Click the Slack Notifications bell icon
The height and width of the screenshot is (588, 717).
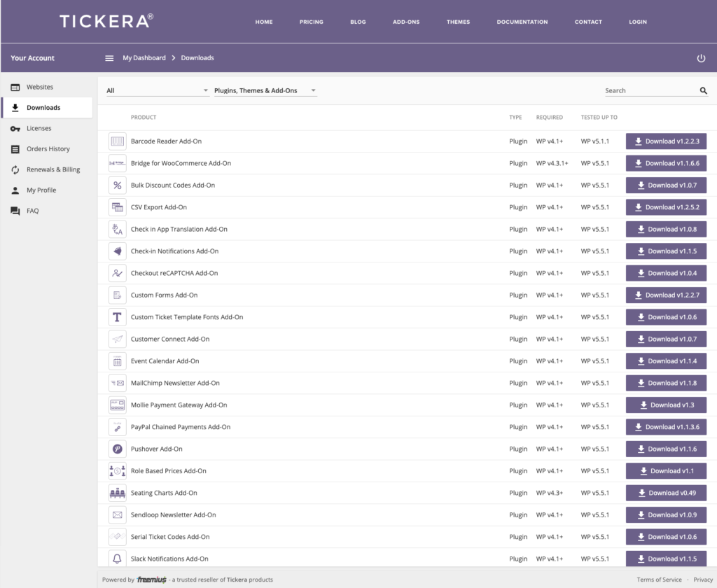coord(117,558)
